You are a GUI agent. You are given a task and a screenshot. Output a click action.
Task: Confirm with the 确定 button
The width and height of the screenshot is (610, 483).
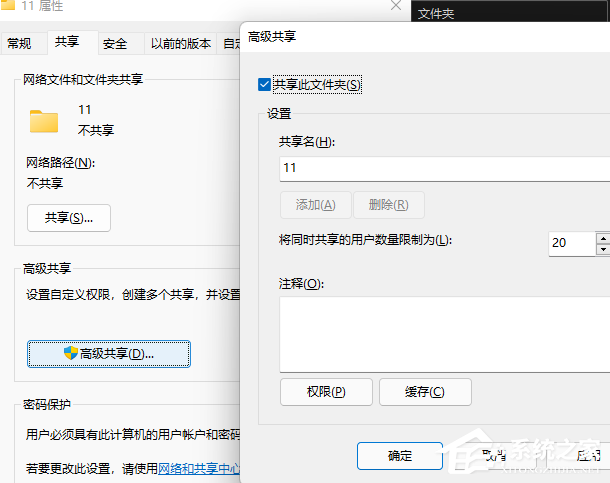pyautogui.click(x=400, y=455)
